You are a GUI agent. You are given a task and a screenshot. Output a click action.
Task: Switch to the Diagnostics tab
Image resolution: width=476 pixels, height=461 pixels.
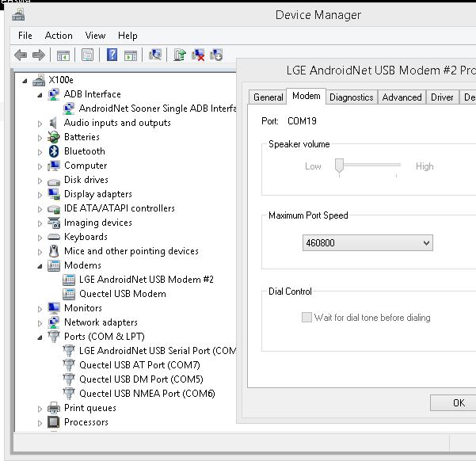click(351, 97)
